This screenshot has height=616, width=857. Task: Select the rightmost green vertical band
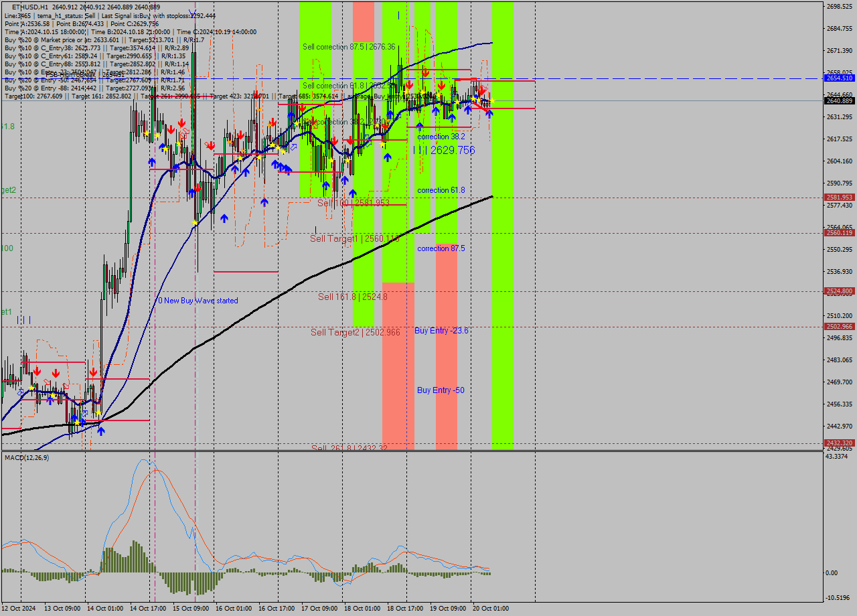tap(503, 224)
